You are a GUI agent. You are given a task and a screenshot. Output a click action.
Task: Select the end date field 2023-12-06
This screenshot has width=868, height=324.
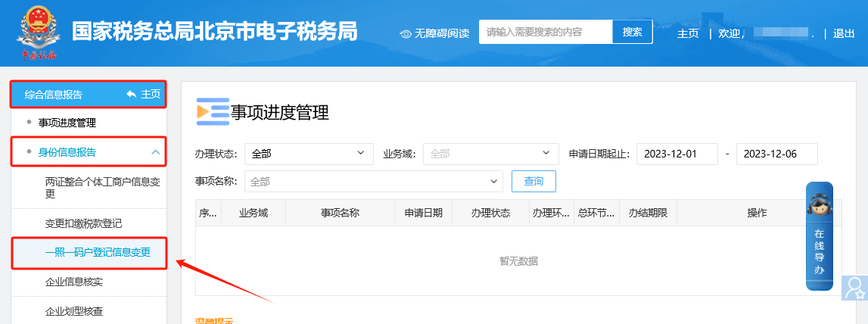pos(776,154)
